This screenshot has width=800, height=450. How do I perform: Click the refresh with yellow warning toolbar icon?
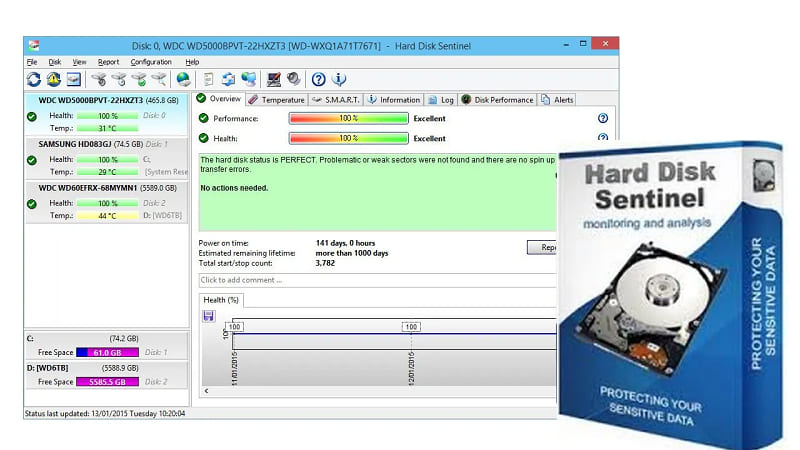pyautogui.click(x=54, y=79)
